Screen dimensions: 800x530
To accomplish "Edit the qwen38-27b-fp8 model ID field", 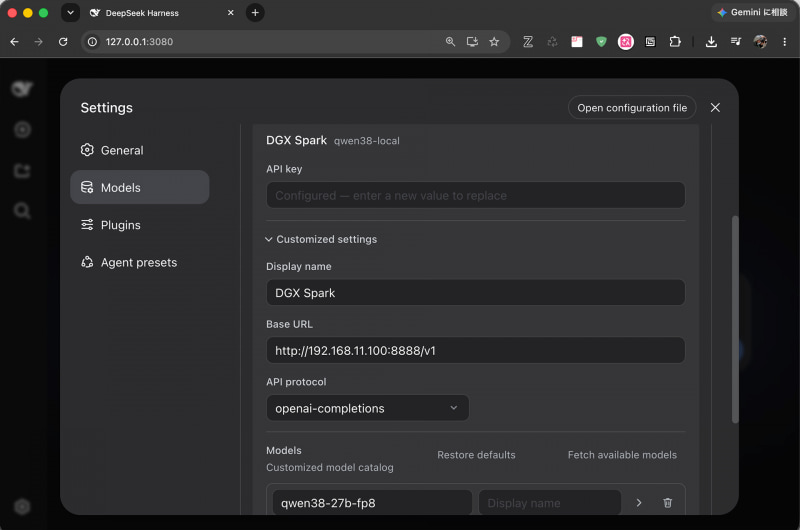I will [372, 503].
